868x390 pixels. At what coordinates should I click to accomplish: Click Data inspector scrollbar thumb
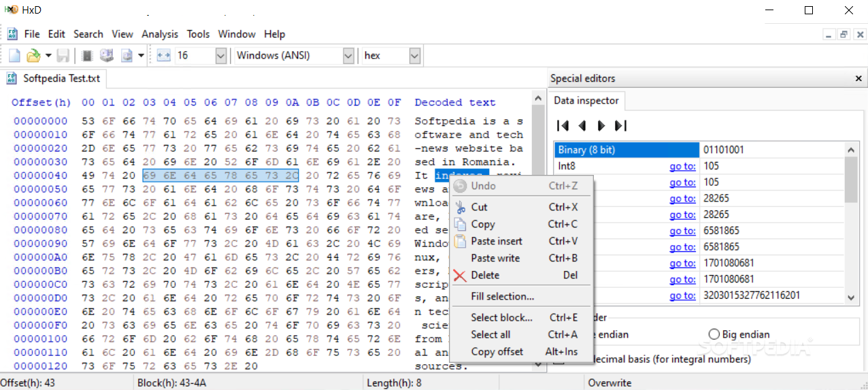tap(851, 178)
